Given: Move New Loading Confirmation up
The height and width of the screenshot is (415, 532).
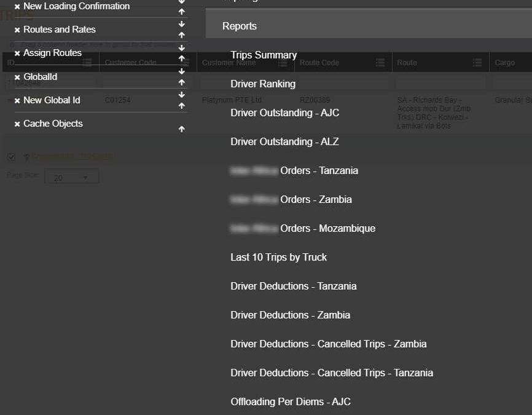Looking at the screenshot, I should coord(182,12).
